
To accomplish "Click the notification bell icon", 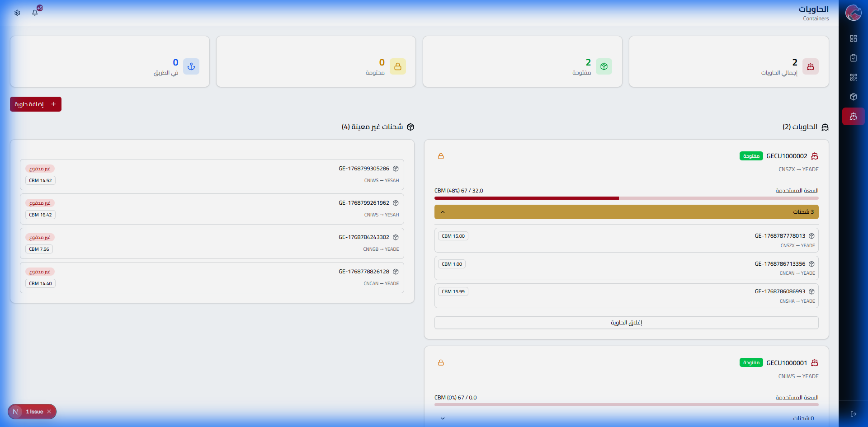I will click(35, 13).
